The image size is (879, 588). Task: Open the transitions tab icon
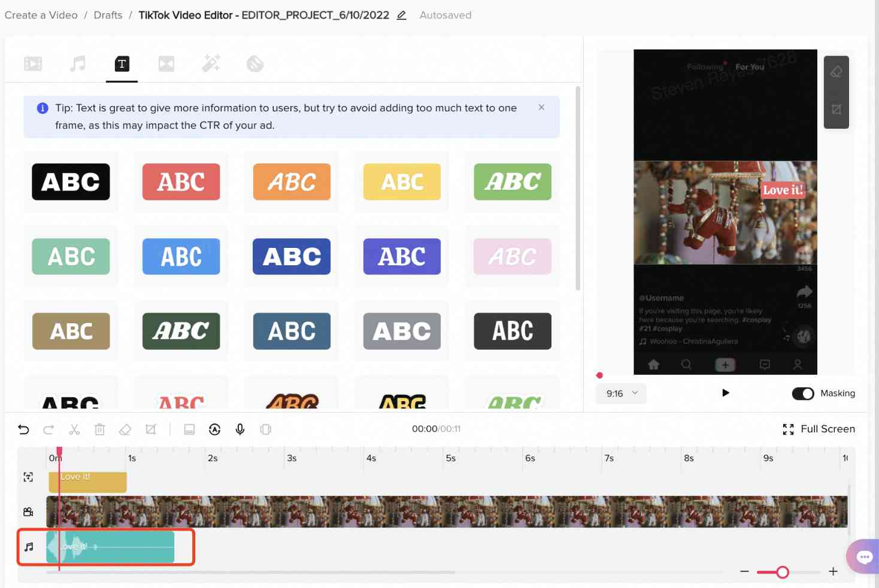[x=166, y=63]
